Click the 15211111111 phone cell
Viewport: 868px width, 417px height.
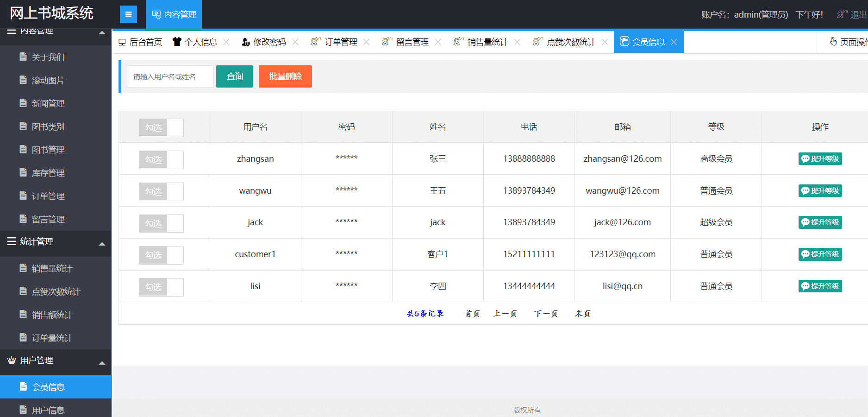tap(529, 254)
